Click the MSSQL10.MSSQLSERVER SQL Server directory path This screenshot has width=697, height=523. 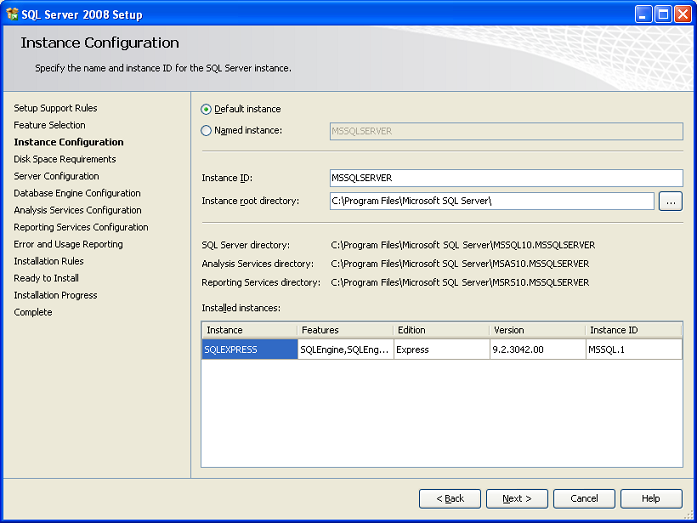(463, 245)
